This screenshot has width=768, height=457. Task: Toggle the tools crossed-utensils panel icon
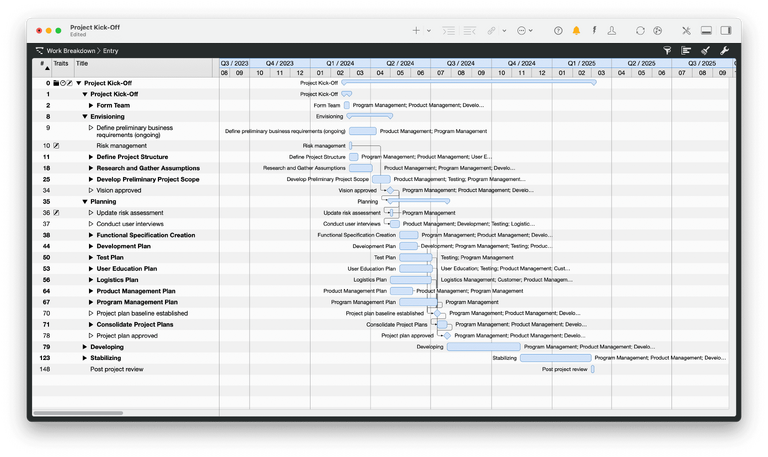point(685,31)
